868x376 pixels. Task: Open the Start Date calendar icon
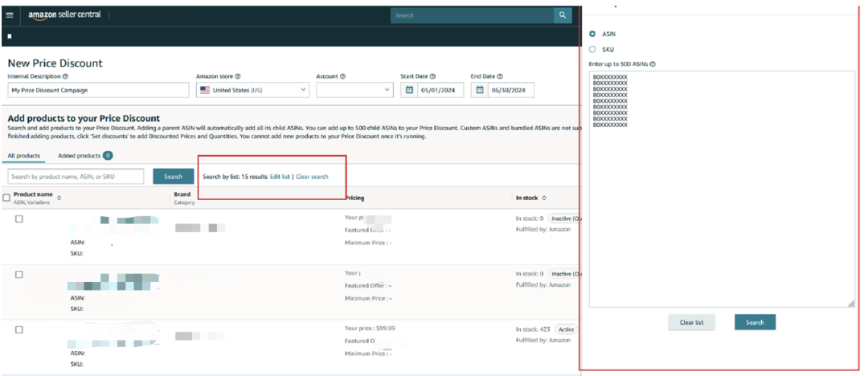click(410, 90)
